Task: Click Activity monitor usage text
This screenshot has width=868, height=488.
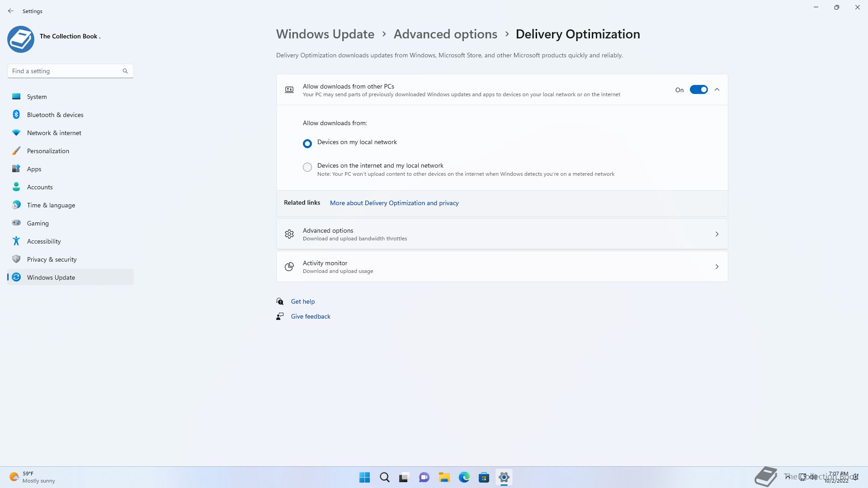Action: (x=338, y=271)
